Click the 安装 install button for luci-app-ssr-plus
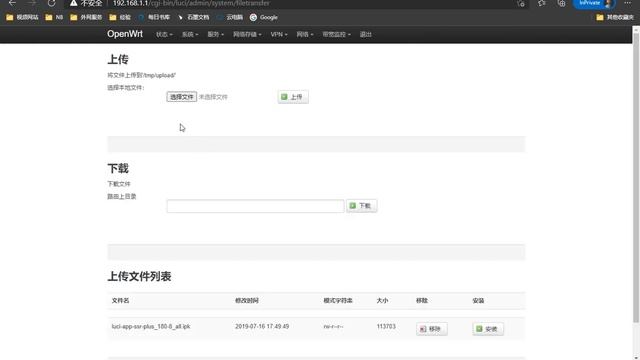 pyautogui.click(x=488, y=329)
